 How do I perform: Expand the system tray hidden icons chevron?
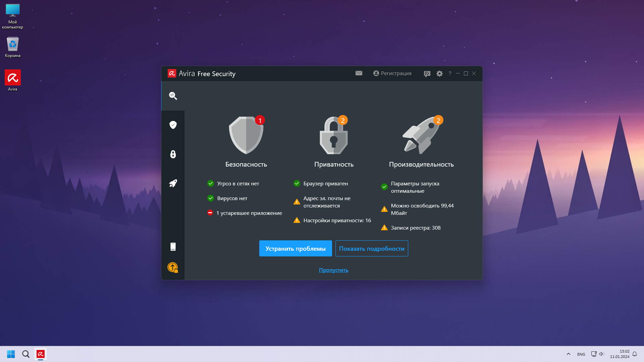568,354
